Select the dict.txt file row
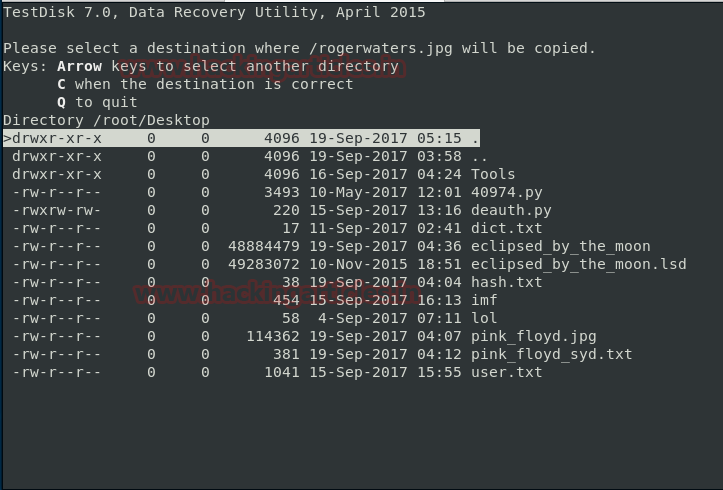 click(x=277, y=228)
